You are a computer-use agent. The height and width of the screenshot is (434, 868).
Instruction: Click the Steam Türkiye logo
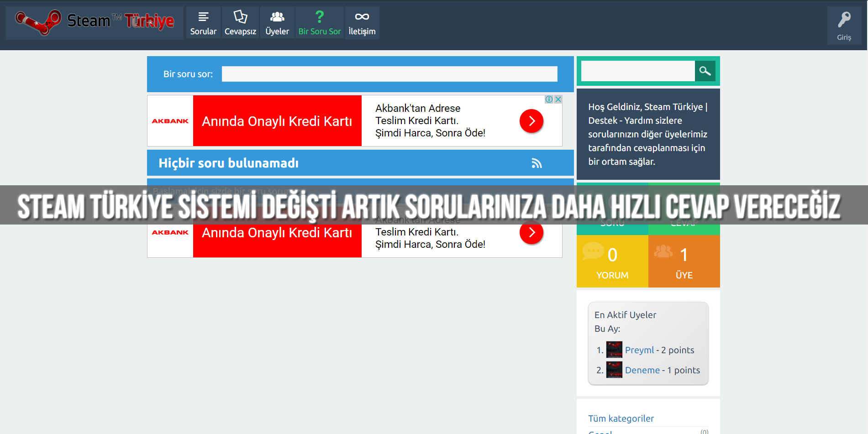95,22
